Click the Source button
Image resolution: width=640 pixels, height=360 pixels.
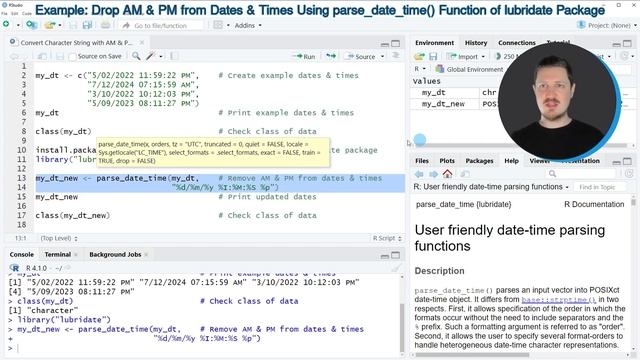coord(361,56)
